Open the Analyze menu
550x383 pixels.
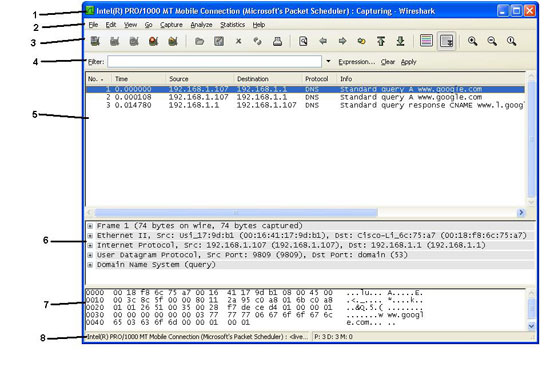pos(201,25)
